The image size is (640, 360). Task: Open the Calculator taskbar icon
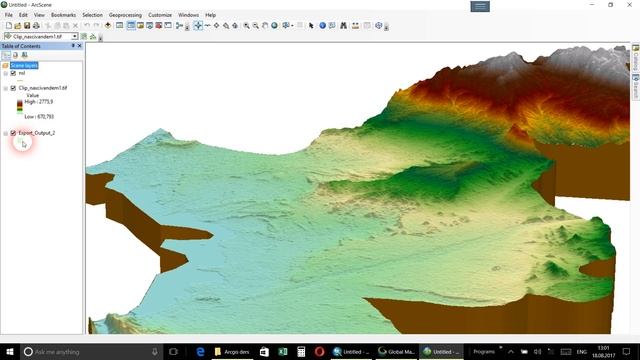click(301, 351)
